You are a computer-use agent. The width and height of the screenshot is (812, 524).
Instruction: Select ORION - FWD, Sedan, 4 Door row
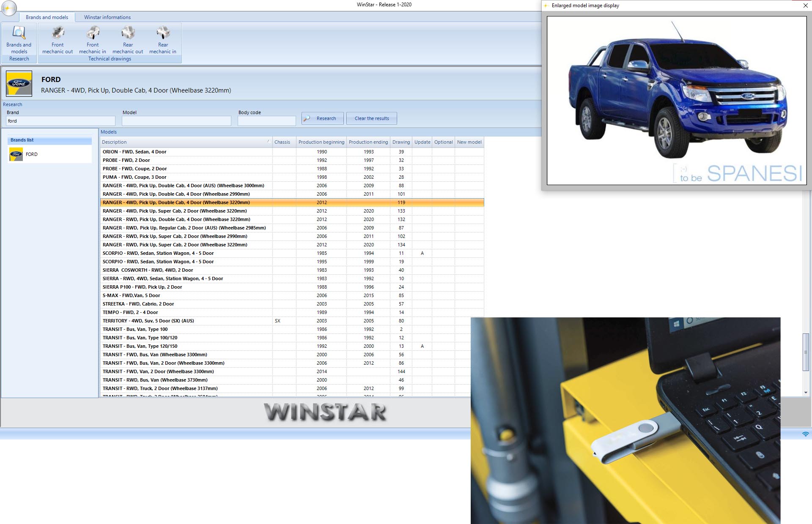(x=292, y=152)
